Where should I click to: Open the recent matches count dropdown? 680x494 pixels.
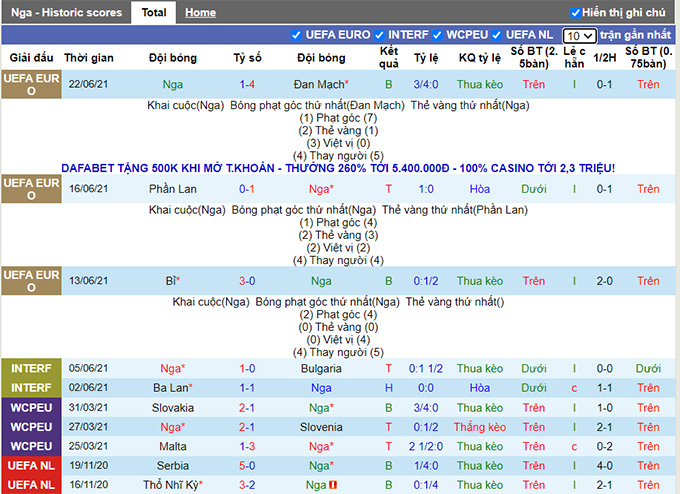click(580, 35)
